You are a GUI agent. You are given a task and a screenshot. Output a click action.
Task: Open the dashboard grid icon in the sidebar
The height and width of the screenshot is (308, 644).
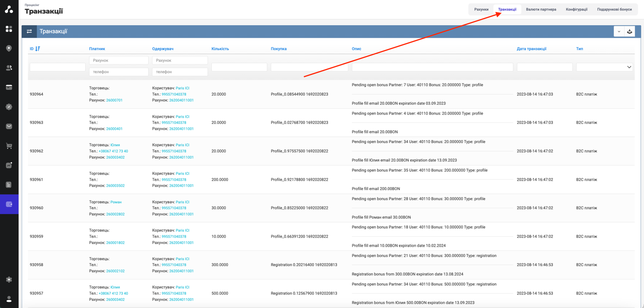coord(9,29)
